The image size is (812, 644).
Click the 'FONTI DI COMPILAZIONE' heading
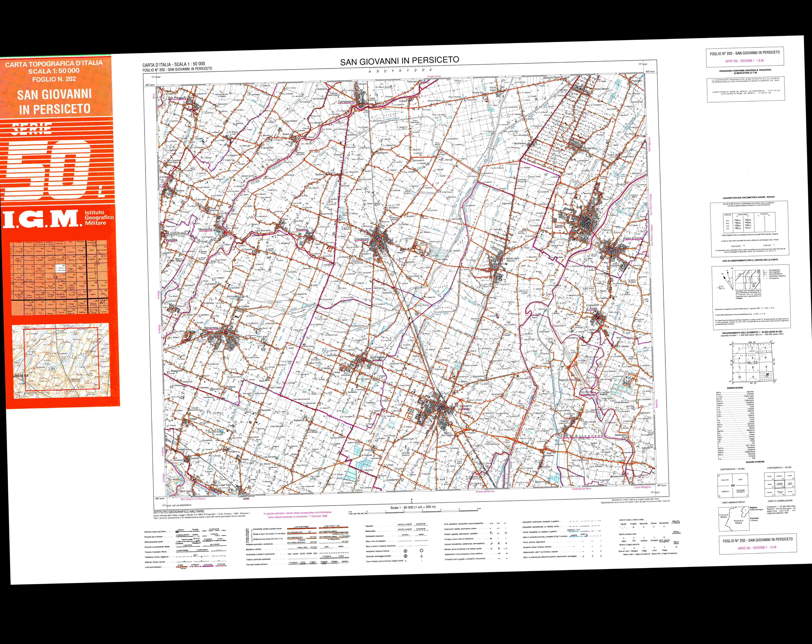(780, 501)
